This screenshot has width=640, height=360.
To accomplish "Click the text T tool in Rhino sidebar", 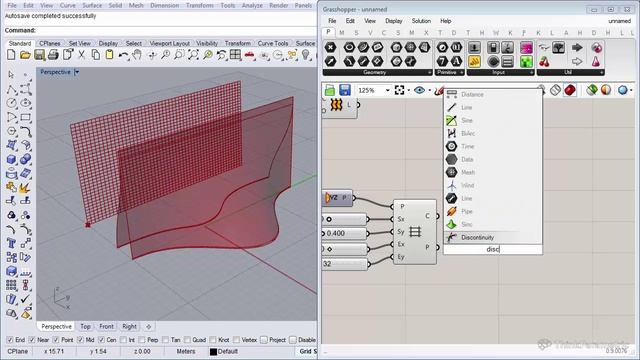I will pos(11,243).
